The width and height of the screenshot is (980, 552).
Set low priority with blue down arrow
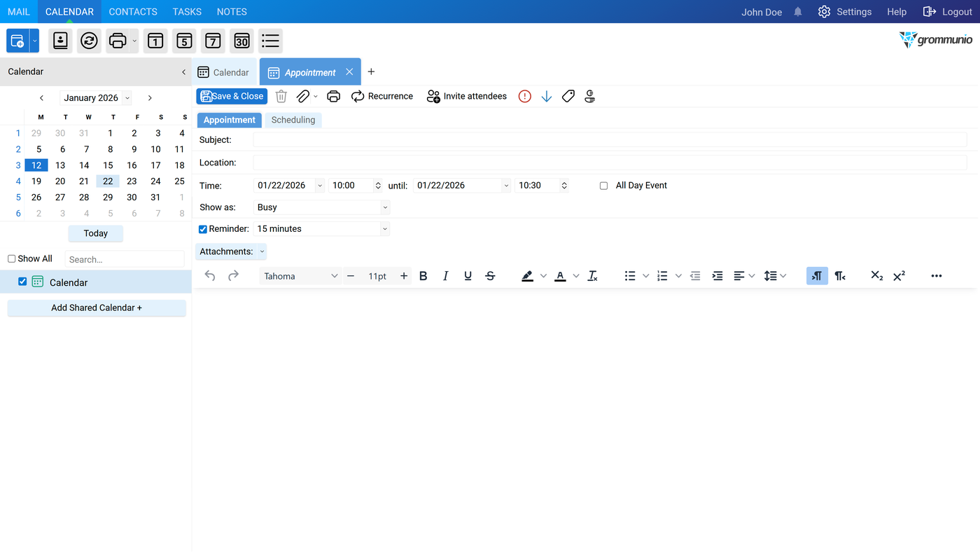[547, 97]
